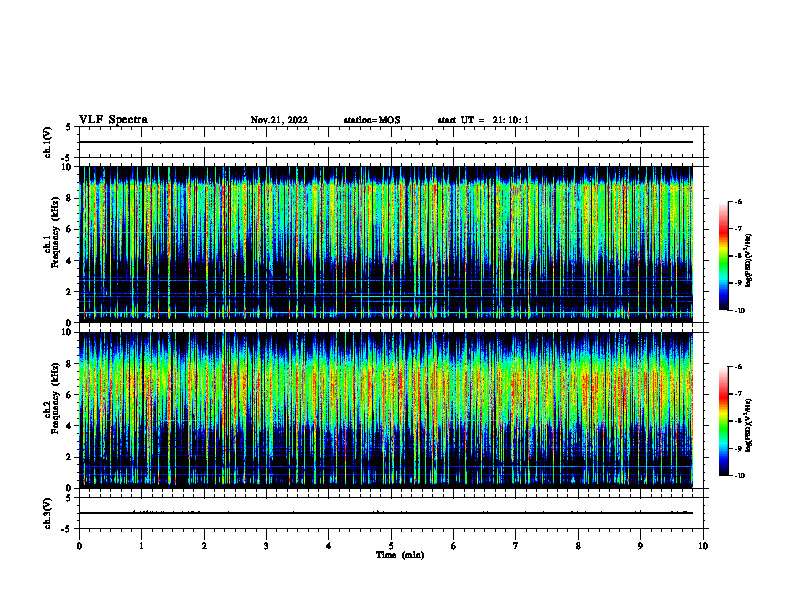Image resolution: width=792 pixels, height=612 pixels.
Task: Click the "log(PSD)" label beside ch.1 colorbar
Action: pos(749,260)
